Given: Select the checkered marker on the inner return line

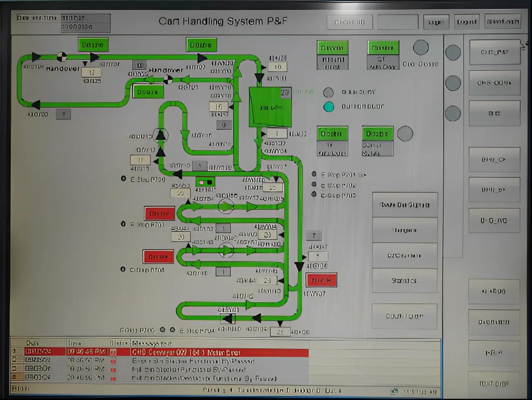Looking at the screenshot, I should coord(168,79).
